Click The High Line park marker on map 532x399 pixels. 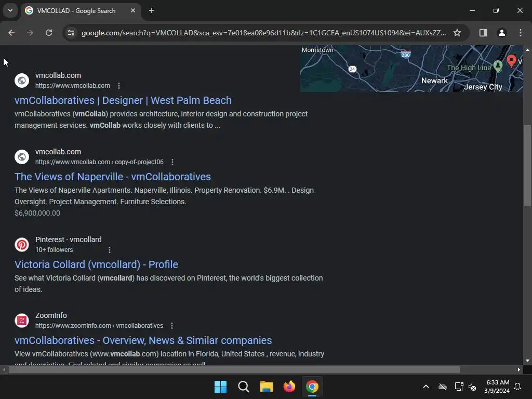point(498,66)
